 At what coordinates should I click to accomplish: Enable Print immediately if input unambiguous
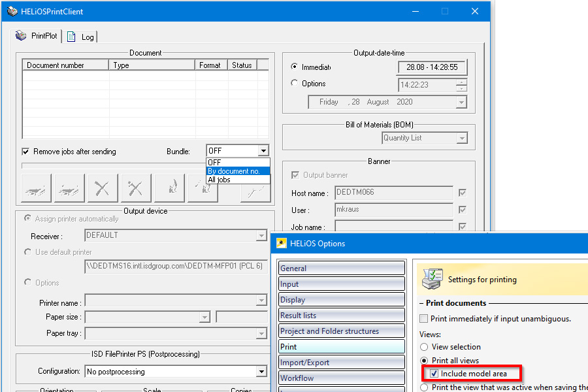424,319
